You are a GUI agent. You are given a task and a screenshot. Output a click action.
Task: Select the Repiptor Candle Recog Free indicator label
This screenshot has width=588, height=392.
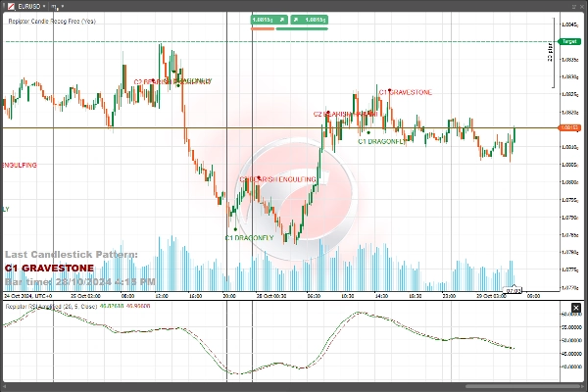tap(52, 19)
